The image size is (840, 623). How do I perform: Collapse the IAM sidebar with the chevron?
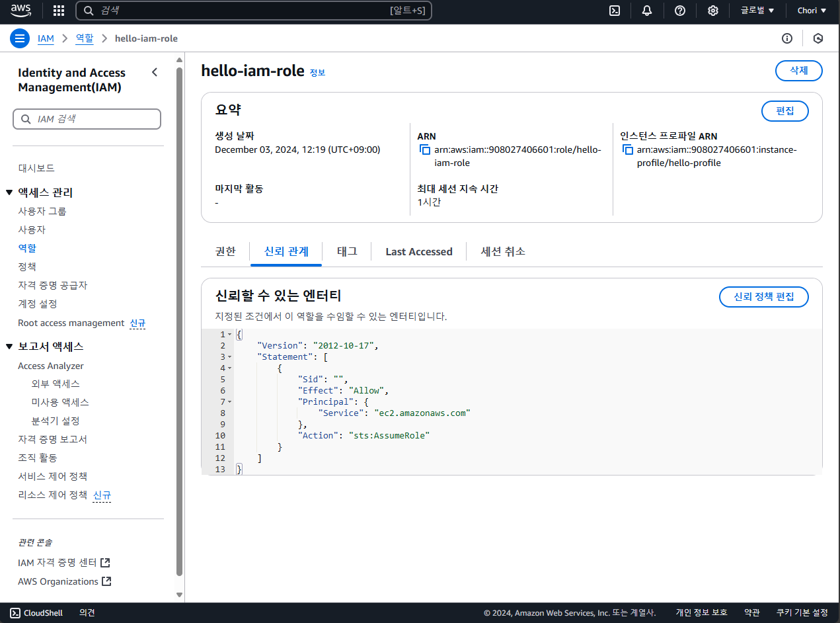155,72
